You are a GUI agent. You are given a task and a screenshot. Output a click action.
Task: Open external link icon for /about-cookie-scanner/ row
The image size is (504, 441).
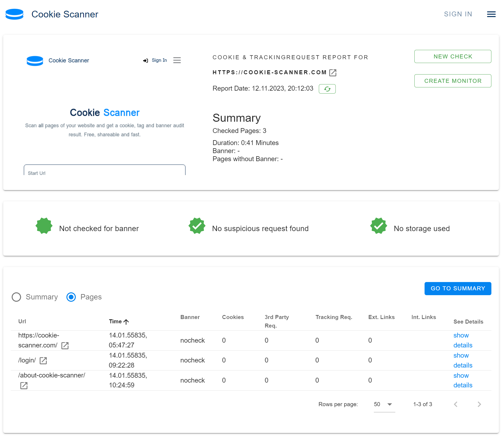click(x=24, y=386)
